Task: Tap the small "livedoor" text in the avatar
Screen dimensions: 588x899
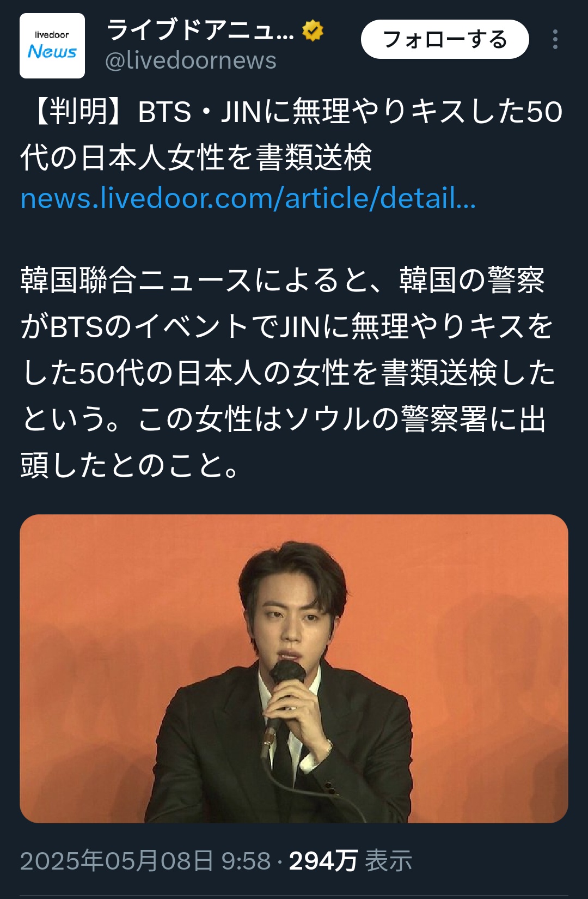Action: tap(52, 35)
